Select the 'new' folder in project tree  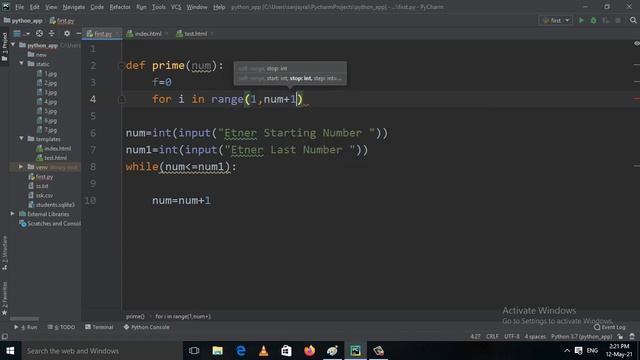(x=37, y=54)
